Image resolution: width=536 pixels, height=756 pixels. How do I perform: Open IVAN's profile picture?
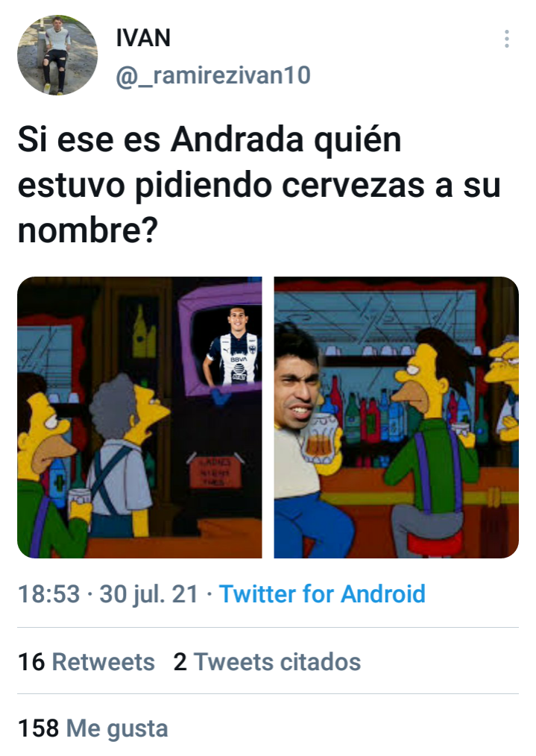click(x=57, y=55)
